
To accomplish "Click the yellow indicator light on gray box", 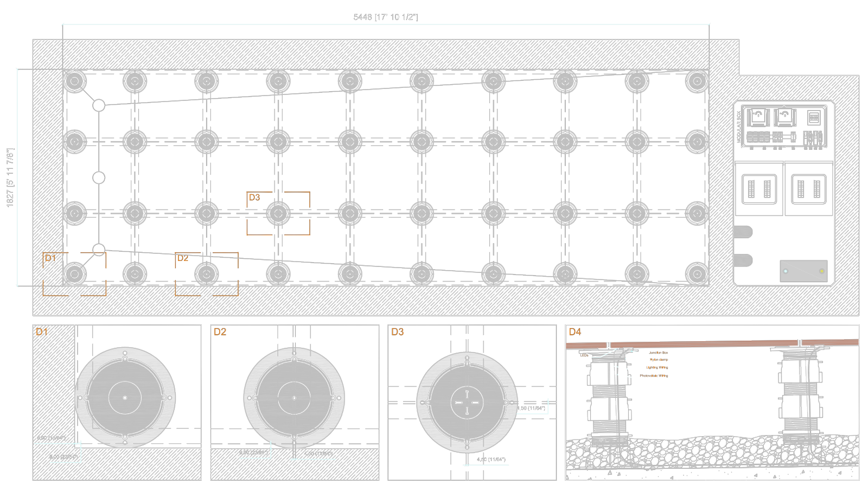I will [x=822, y=271].
